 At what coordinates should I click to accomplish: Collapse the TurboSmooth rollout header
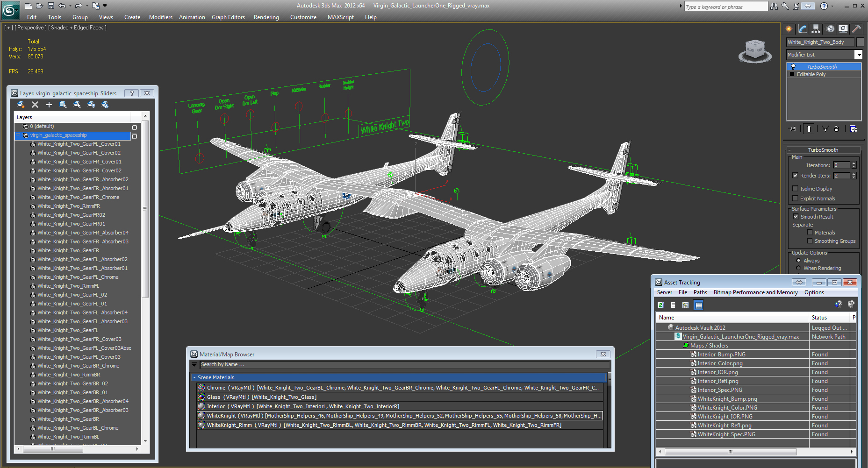pos(823,150)
